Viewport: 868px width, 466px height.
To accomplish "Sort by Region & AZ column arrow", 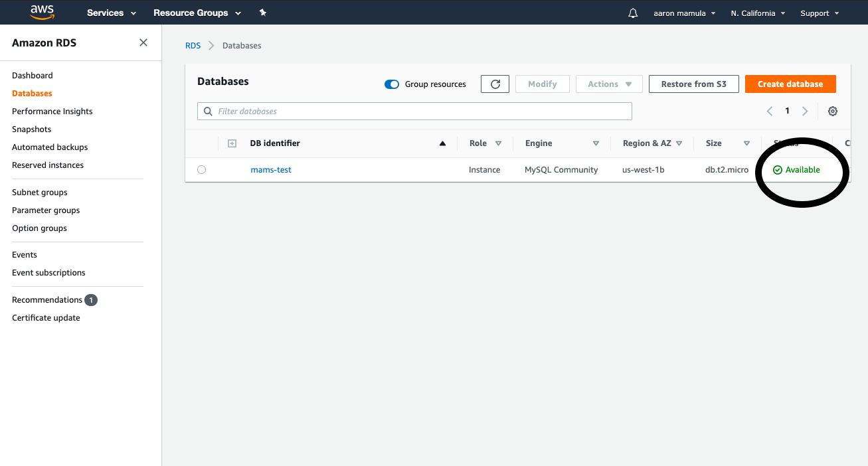I will click(x=680, y=143).
